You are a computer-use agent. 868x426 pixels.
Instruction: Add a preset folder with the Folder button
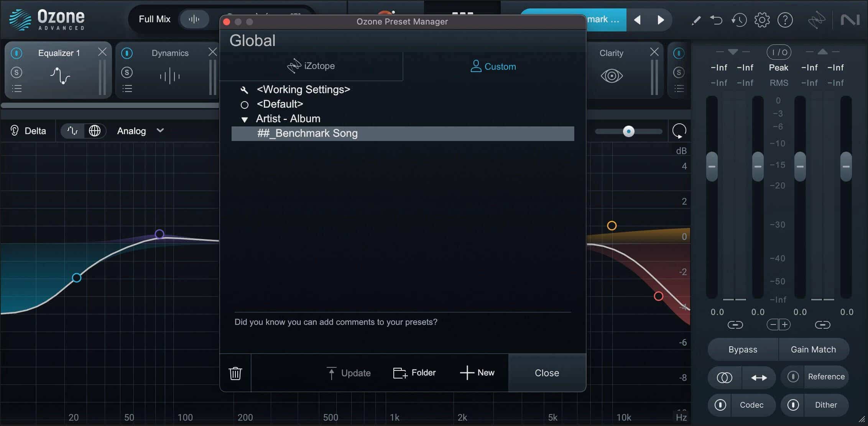click(414, 372)
